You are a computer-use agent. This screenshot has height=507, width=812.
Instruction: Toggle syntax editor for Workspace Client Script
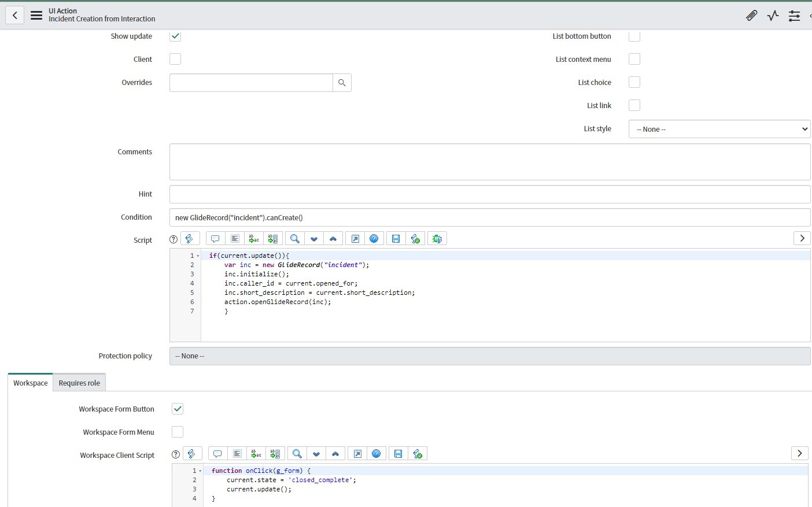pyautogui.click(x=193, y=454)
